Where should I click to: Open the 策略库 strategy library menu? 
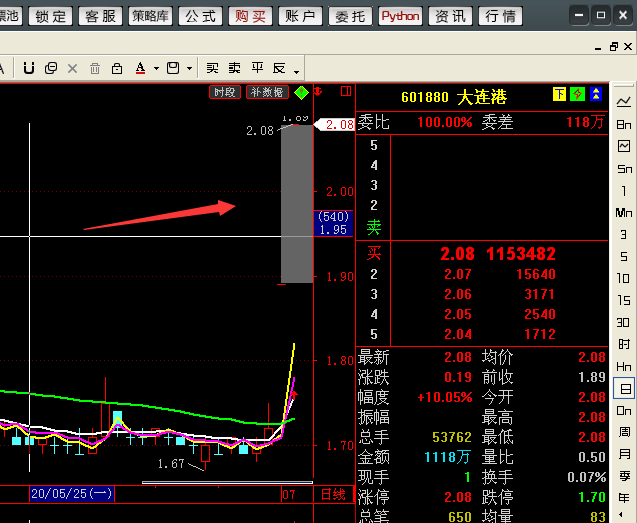[x=150, y=16]
